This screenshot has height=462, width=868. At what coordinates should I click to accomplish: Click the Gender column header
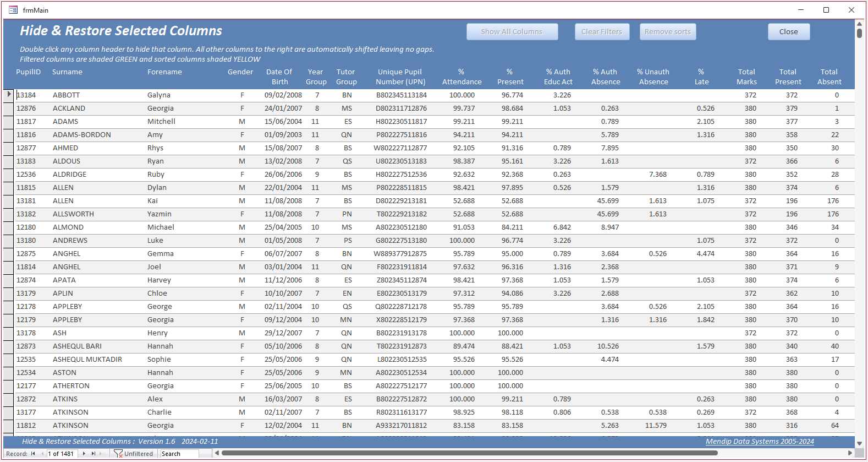(240, 72)
